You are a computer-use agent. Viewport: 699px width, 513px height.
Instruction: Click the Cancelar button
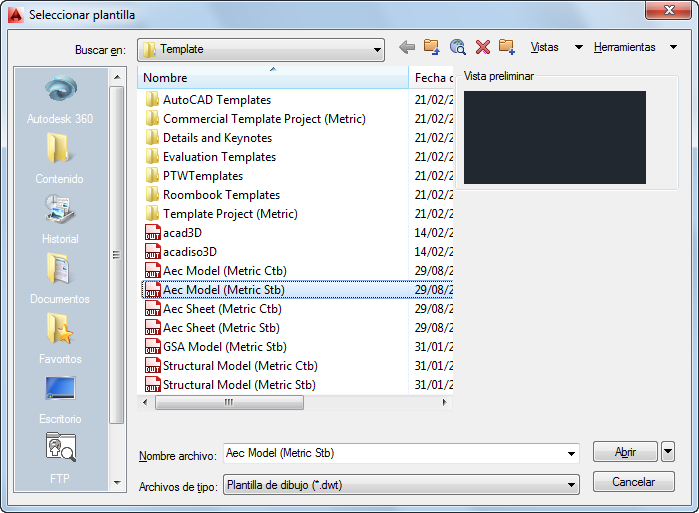point(633,482)
